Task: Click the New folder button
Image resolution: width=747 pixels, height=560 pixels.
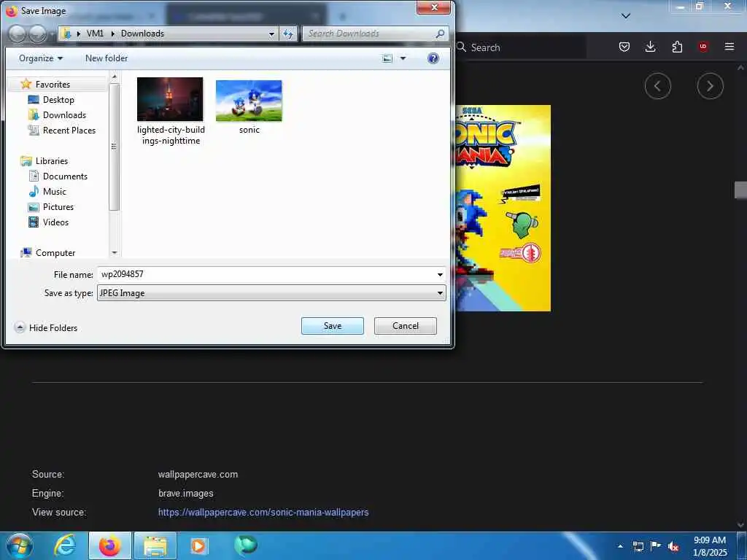Action: (x=107, y=58)
